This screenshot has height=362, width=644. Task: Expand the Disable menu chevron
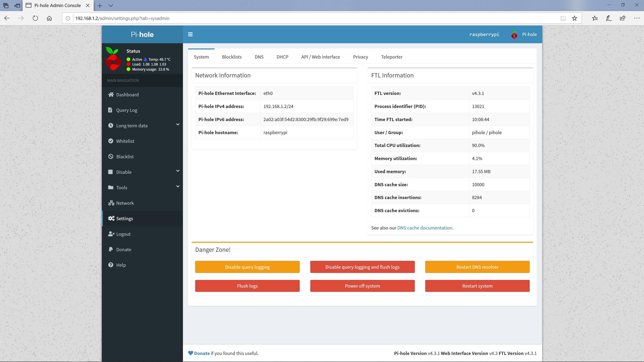pyautogui.click(x=178, y=171)
